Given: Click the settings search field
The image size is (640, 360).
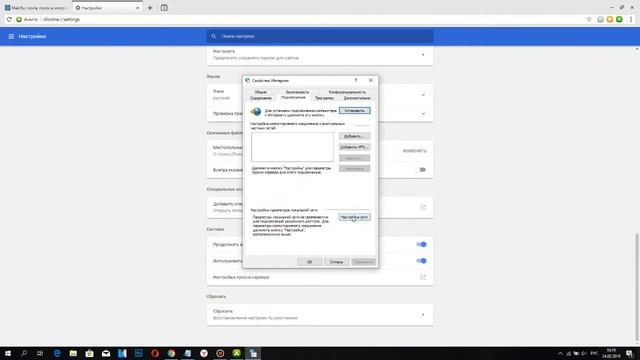Looking at the screenshot, I should coord(320,36).
